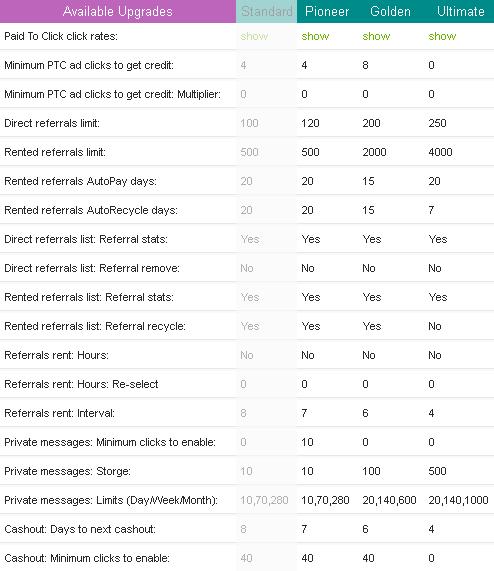Click Golden direct referrals limit value 200
This screenshot has height=571, width=494.
tap(371, 123)
